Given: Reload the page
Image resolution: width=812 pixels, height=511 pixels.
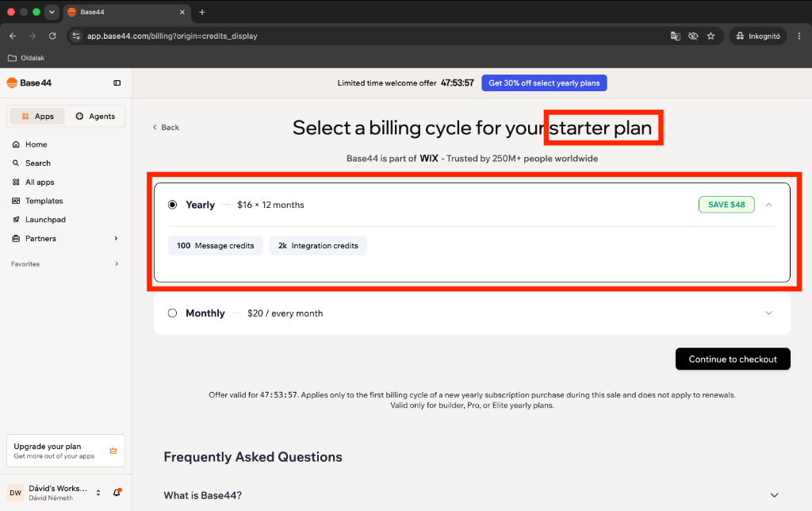Looking at the screenshot, I should [x=52, y=36].
